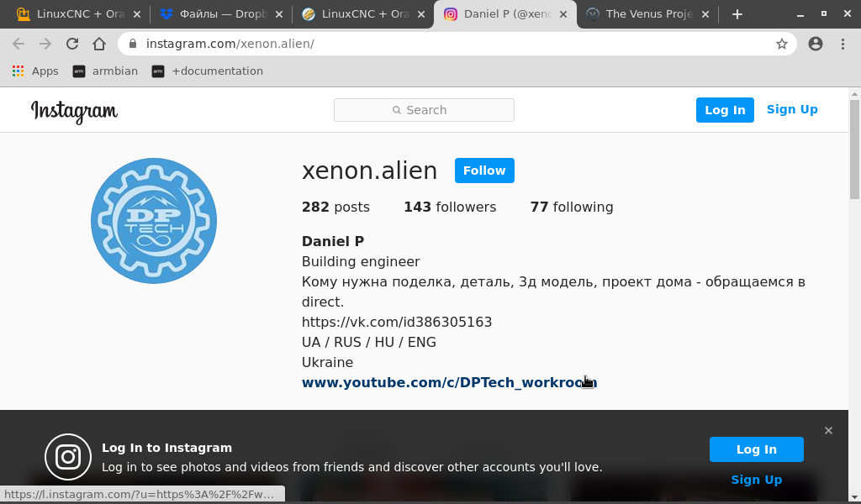Open the Apps grid shortcut
This screenshot has height=504, width=861.
click(35, 71)
